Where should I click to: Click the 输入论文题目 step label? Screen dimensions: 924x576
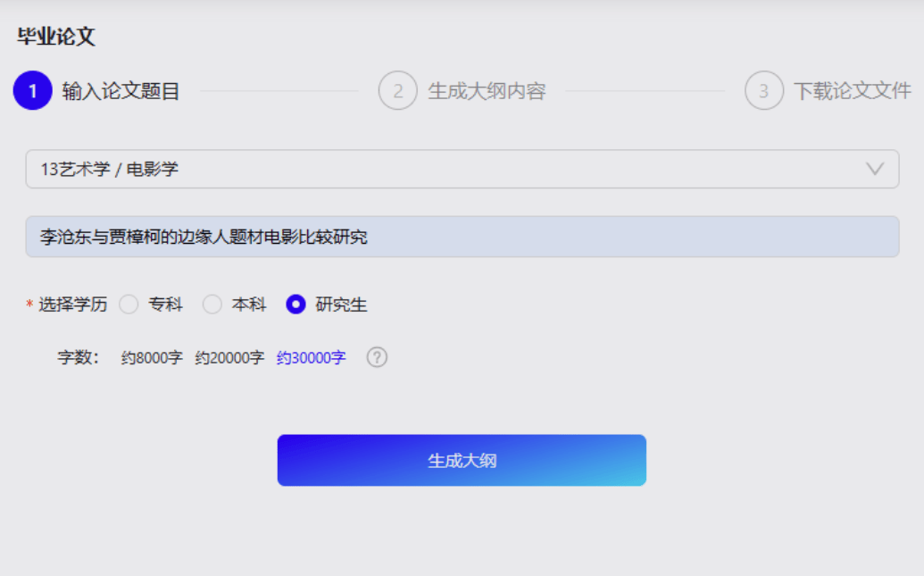coord(120,91)
